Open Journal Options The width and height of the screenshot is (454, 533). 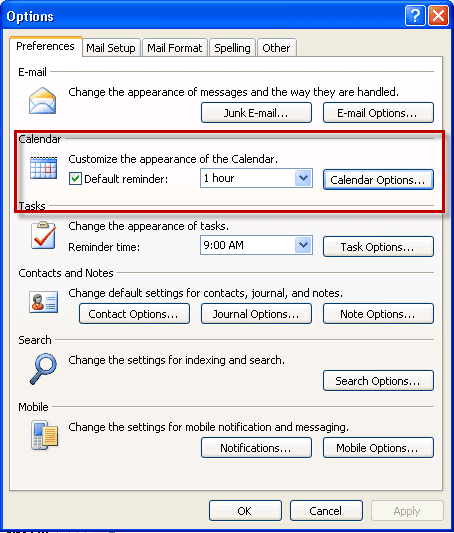pyautogui.click(x=256, y=313)
